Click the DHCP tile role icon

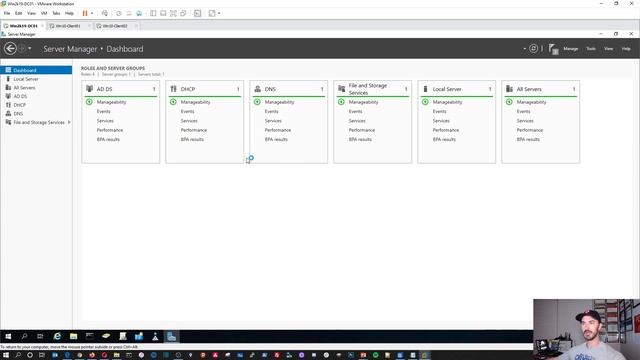click(x=173, y=89)
